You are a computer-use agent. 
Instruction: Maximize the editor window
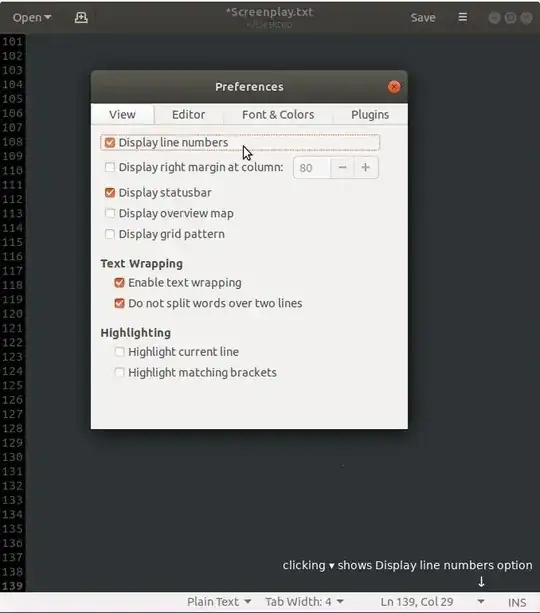510,18
